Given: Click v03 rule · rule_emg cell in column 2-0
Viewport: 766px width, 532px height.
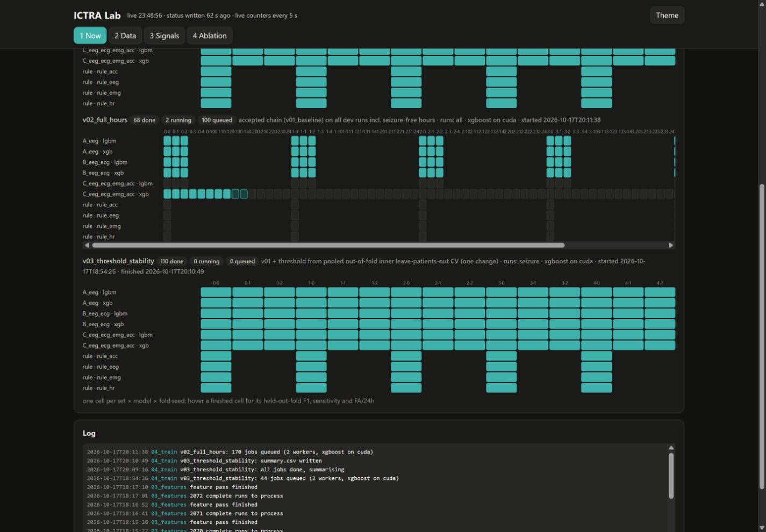Looking at the screenshot, I should pyautogui.click(x=406, y=377).
